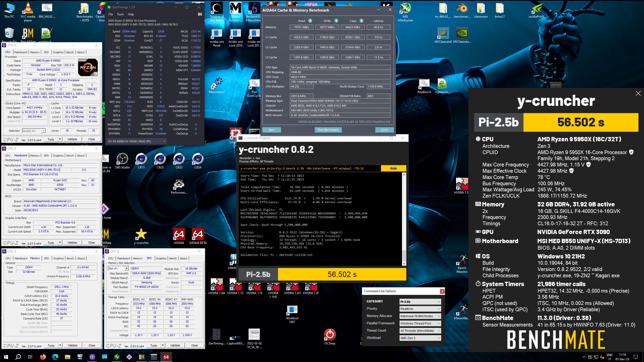Click Write info icon in AIDA64 benchmark
Screen dimensions: 644x362
click(336, 21)
